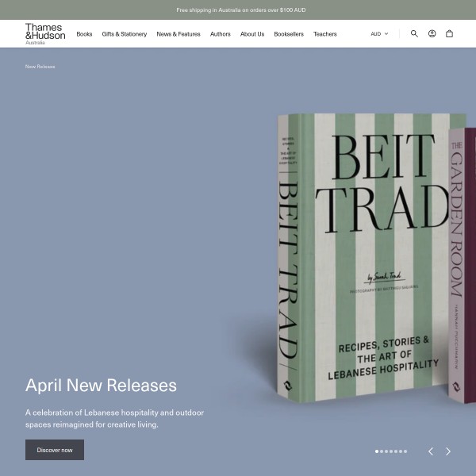Go to next slide with right arrow
The width and height of the screenshot is (476, 476).
coord(448,451)
